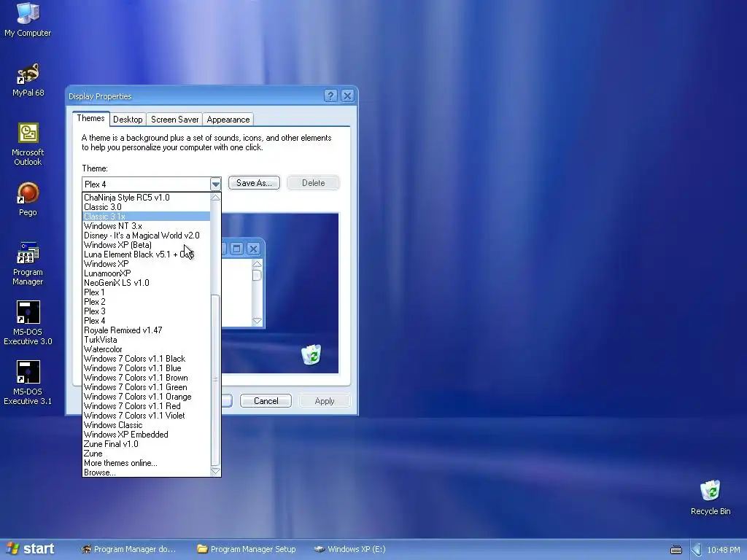Click the theme list scroll up arrow
This screenshot has width=747, height=560.
click(x=215, y=197)
